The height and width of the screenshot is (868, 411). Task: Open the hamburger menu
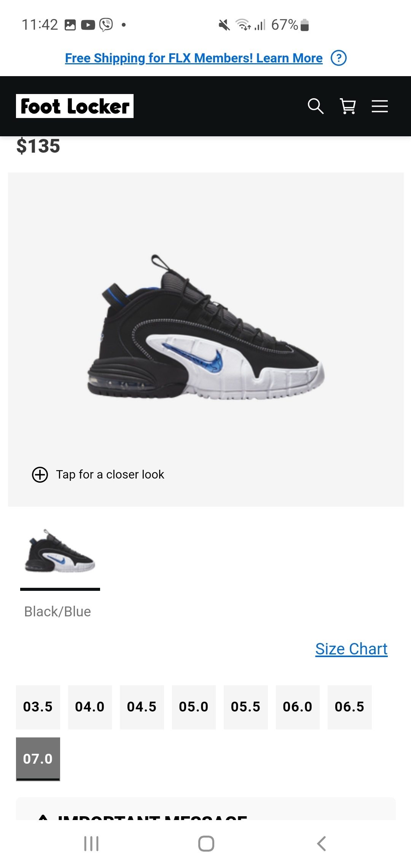point(380,106)
